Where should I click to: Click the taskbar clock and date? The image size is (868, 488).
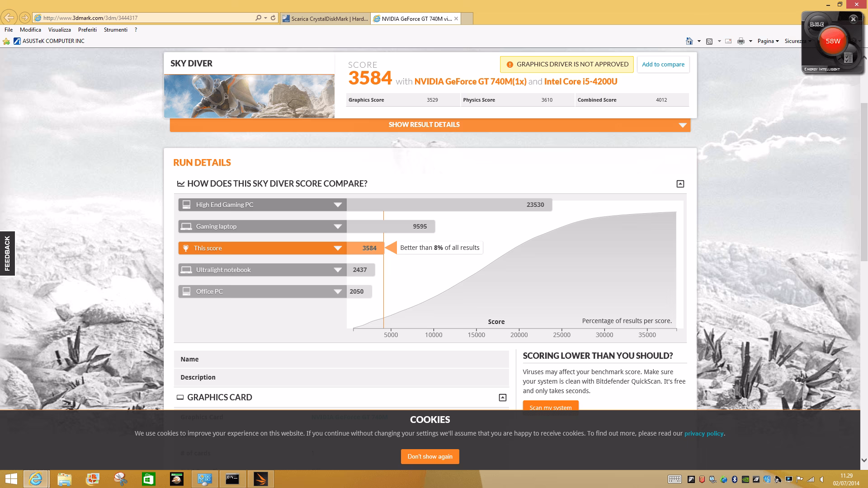[x=846, y=479]
